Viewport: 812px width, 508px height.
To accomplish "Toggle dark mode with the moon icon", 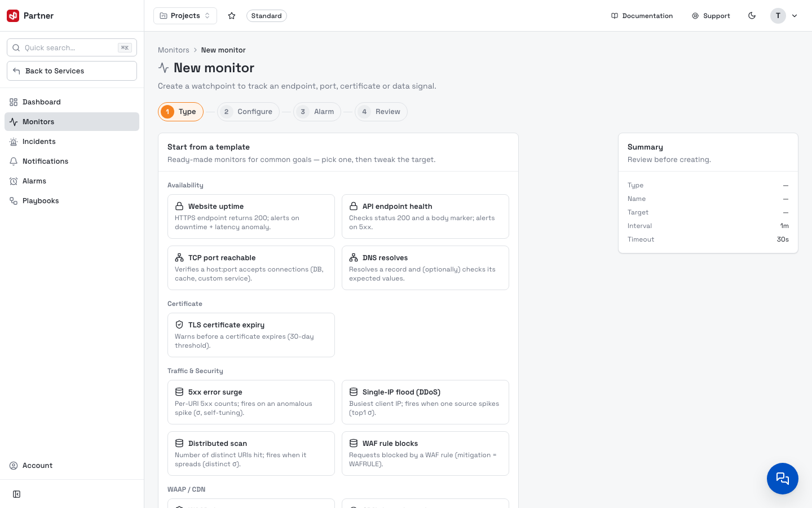I will pyautogui.click(x=752, y=16).
